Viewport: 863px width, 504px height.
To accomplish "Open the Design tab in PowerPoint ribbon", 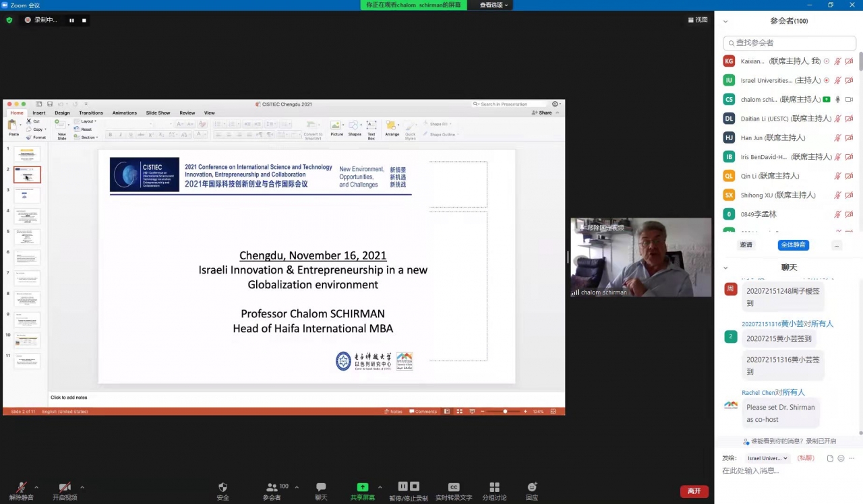I will (62, 113).
